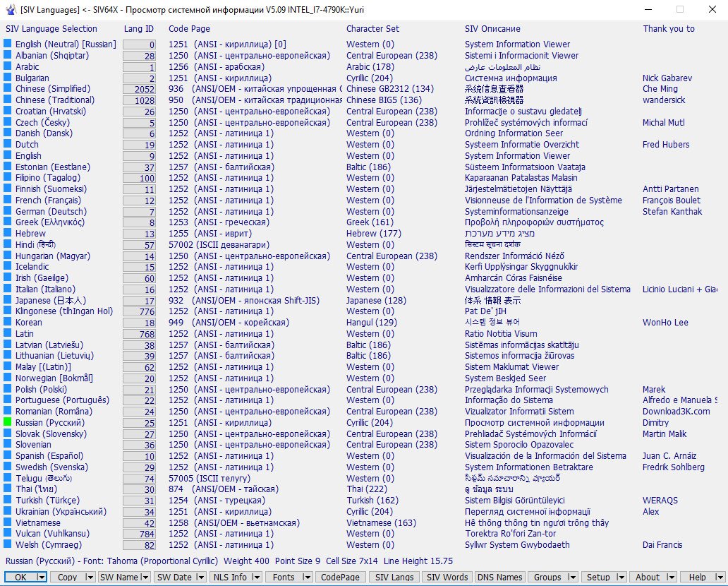This screenshot has height=586, width=728.
Task: Expand the Setup button dropdown arrow
Action: (x=620, y=578)
